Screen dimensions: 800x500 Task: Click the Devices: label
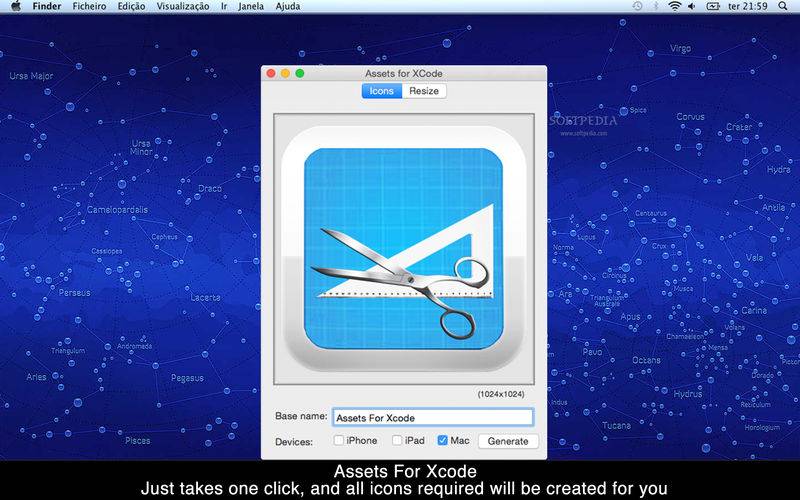coord(294,442)
